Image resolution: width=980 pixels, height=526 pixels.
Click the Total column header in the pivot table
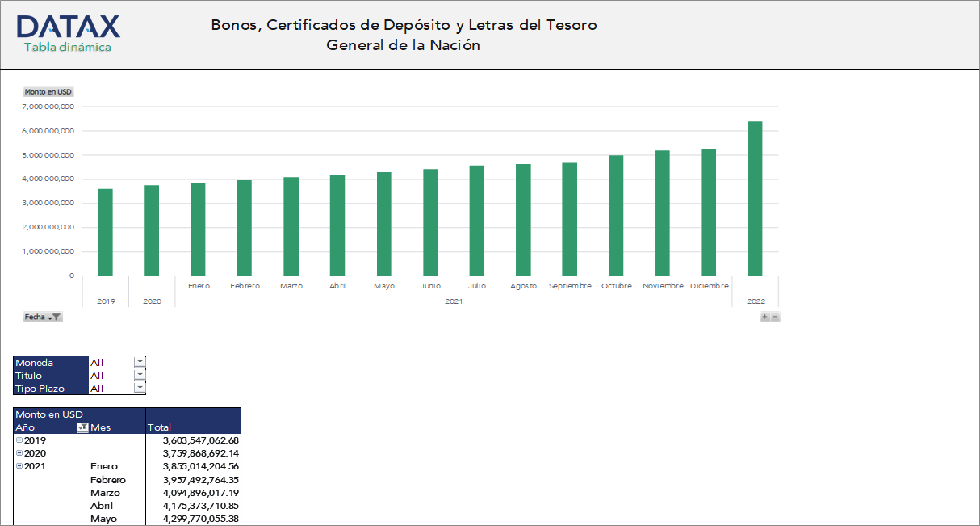pos(158,427)
